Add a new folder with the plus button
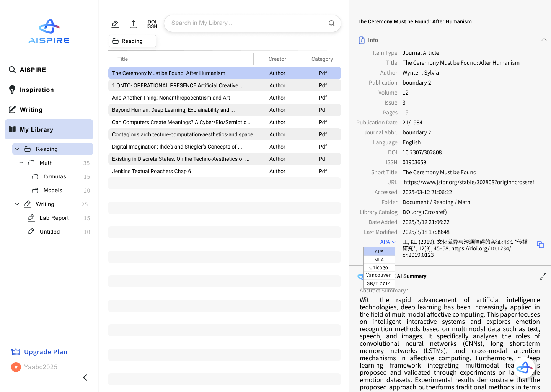Image resolution: width=551 pixels, height=392 pixels. pyautogui.click(x=88, y=149)
